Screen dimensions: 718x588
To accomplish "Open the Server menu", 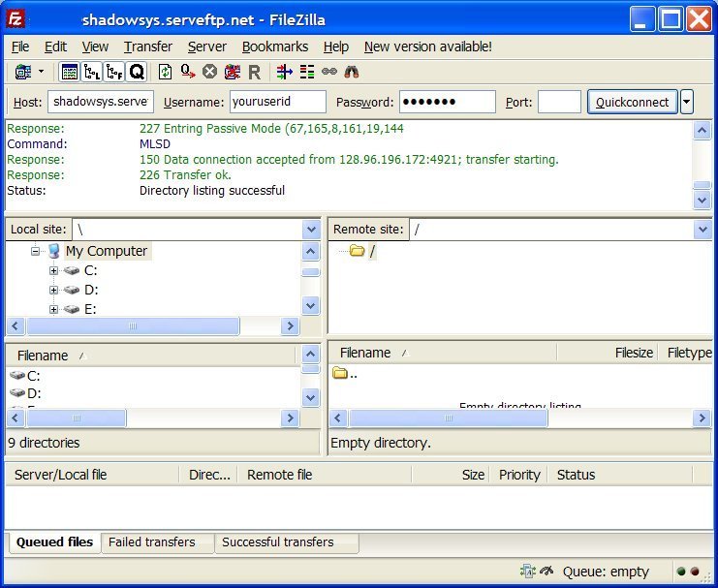I will 207,46.
